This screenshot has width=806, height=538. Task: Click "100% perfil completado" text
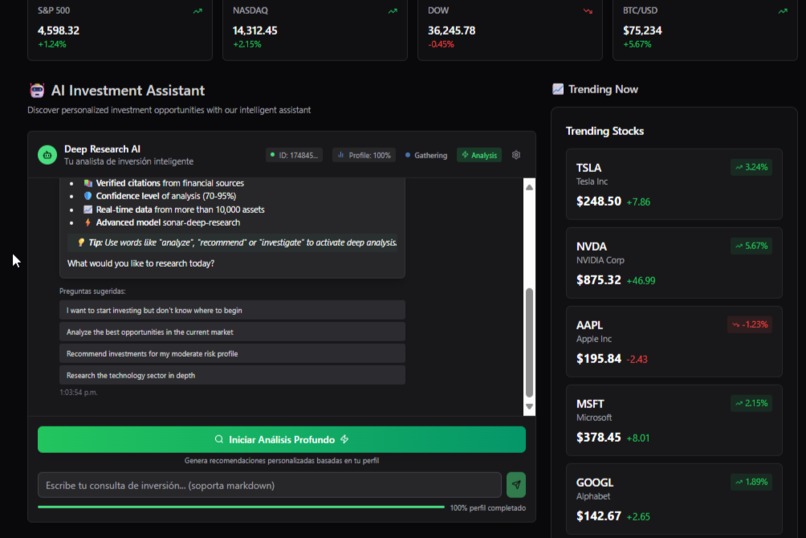[x=488, y=508]
